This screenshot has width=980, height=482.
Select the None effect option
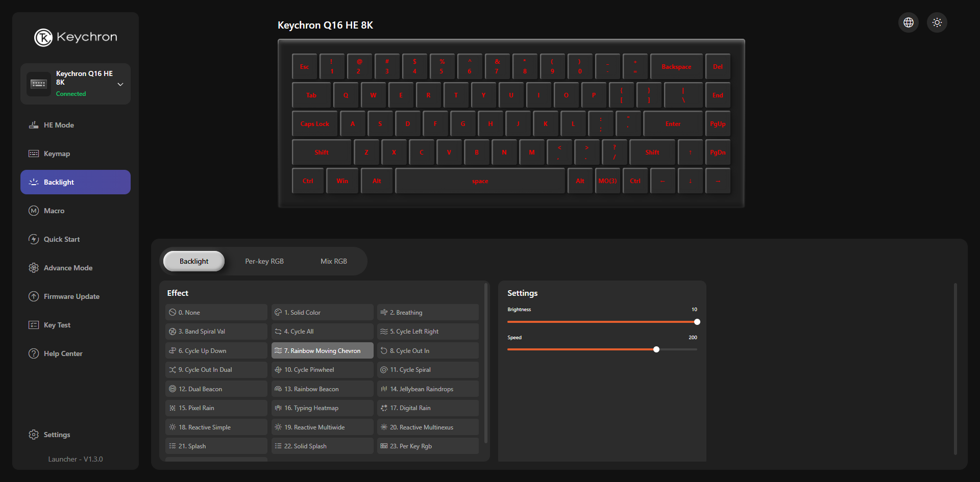pyautogui.click(x=216, y=312)
